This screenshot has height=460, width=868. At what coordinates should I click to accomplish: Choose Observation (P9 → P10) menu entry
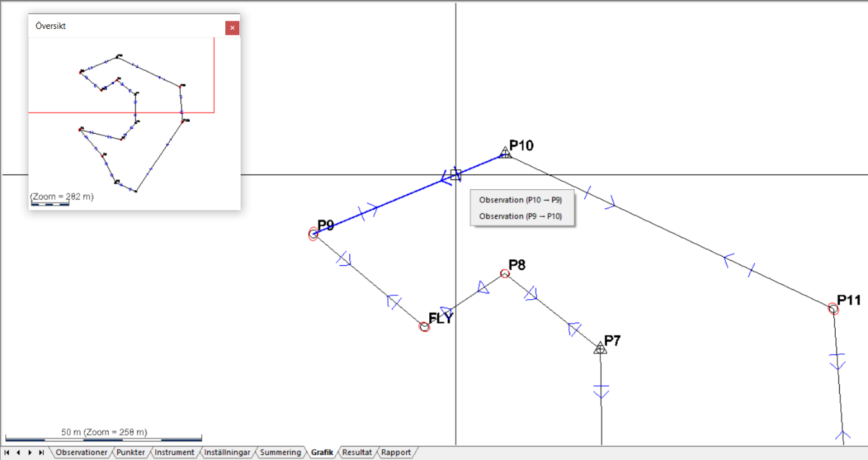pyautogui.click(x=520, y=216)
